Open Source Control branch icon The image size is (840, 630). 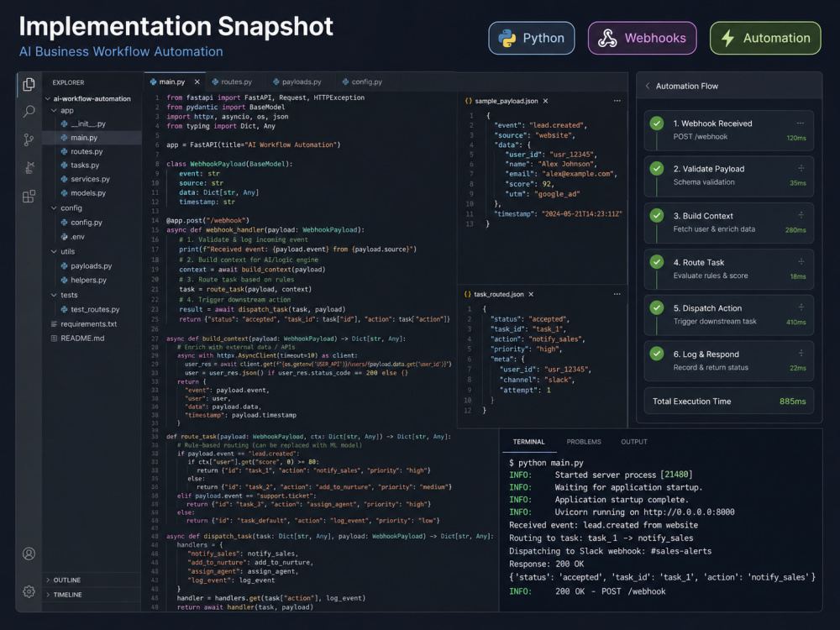pyautogui.click(x=29, y=139)
